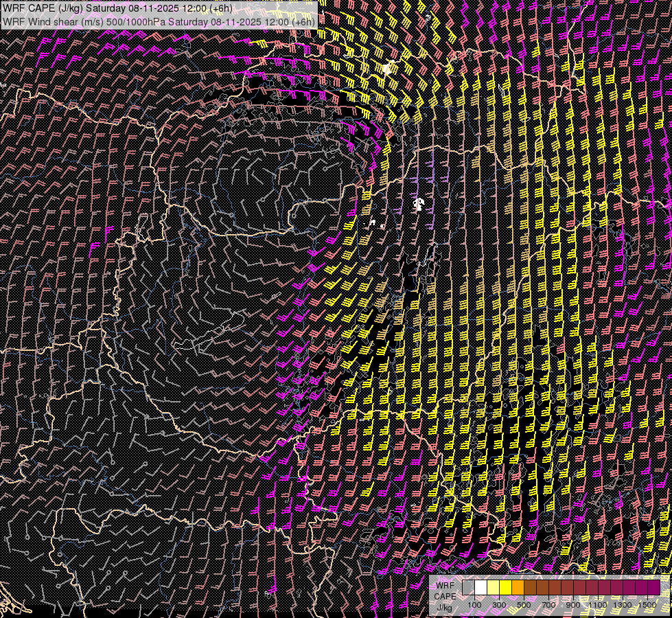Click the 100 label on the legend scale
Image resolution: width=672 pixels, height=618 pixels.
(x=474, y=604)
